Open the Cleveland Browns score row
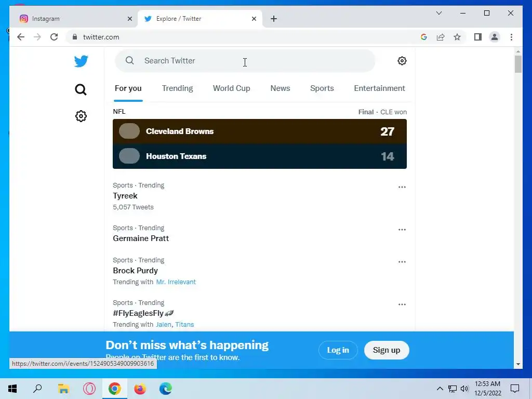The height and width of the screenshot is (399, 532). click(x=260, y=131)
